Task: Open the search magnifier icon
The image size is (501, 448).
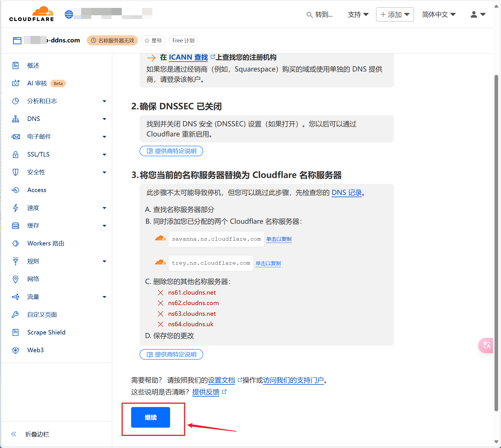Action: pyautogui.click(x=309, y=15)
